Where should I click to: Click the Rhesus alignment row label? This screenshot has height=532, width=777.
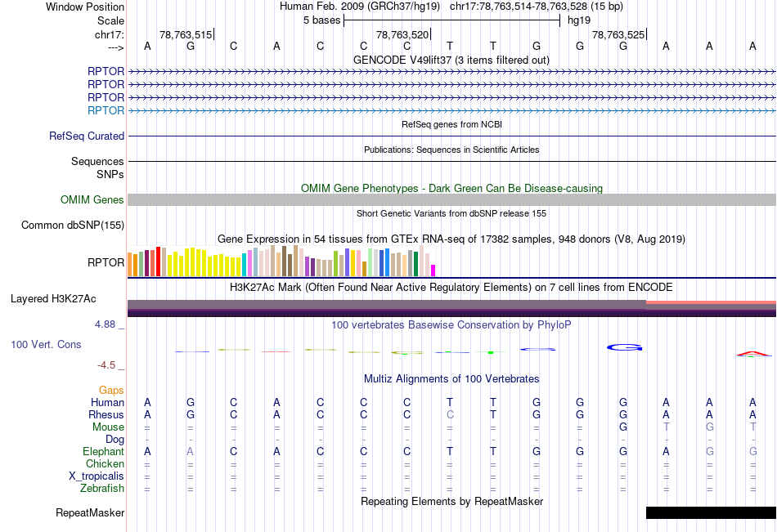[x=106, y=414]
